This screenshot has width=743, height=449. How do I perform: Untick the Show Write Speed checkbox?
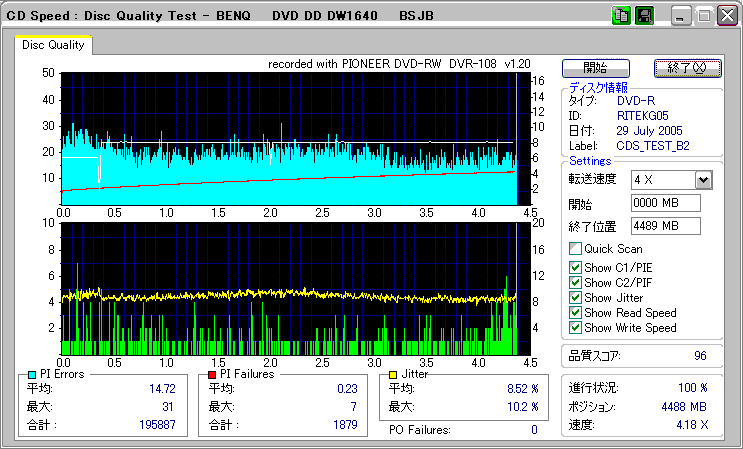[x=575, y=327]
